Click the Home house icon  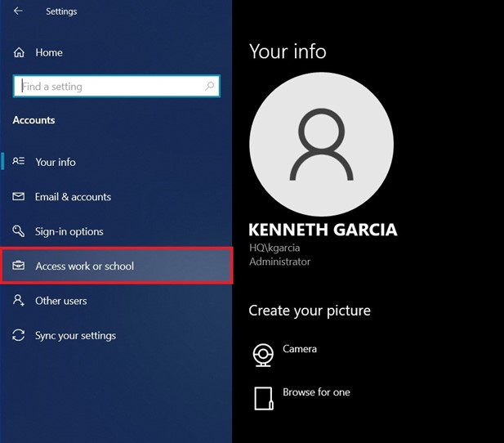coord(19,52)
